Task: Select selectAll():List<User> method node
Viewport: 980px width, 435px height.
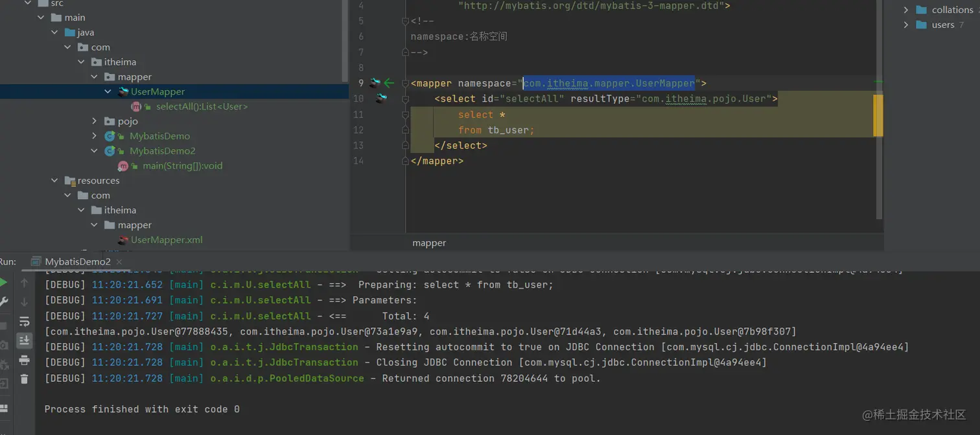Action: (202, 106)
